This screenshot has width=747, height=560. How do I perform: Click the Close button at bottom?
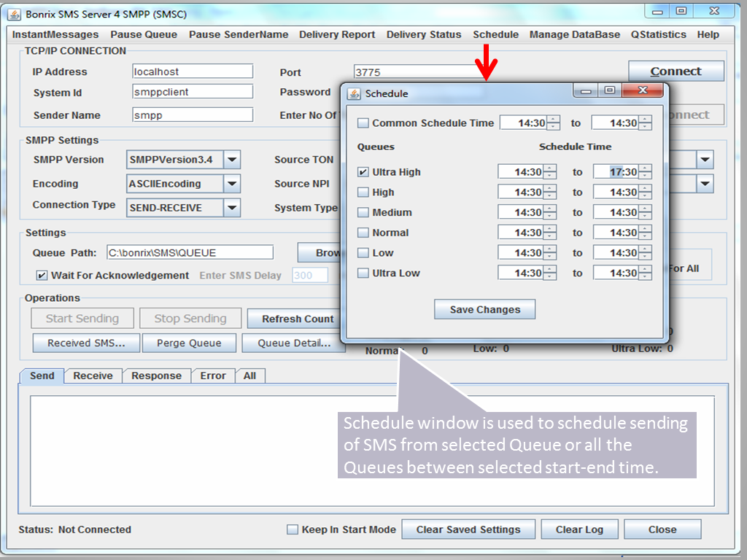662,529
